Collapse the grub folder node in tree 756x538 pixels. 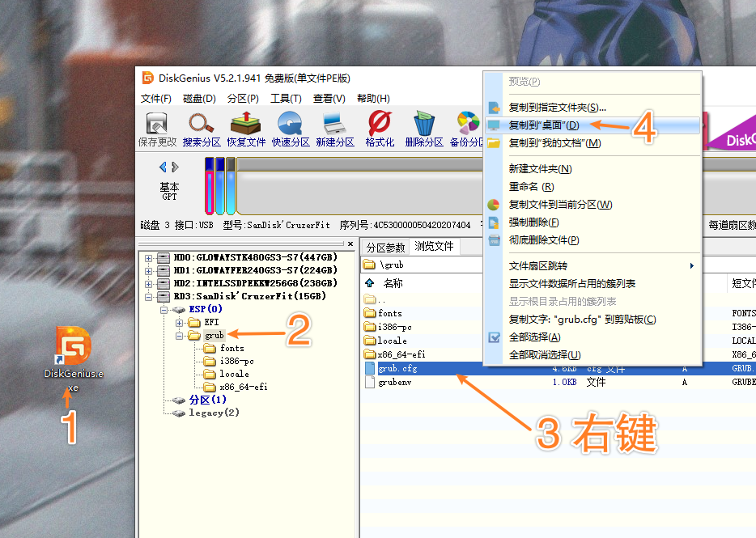pyautogui.click(x=180, y=336)
